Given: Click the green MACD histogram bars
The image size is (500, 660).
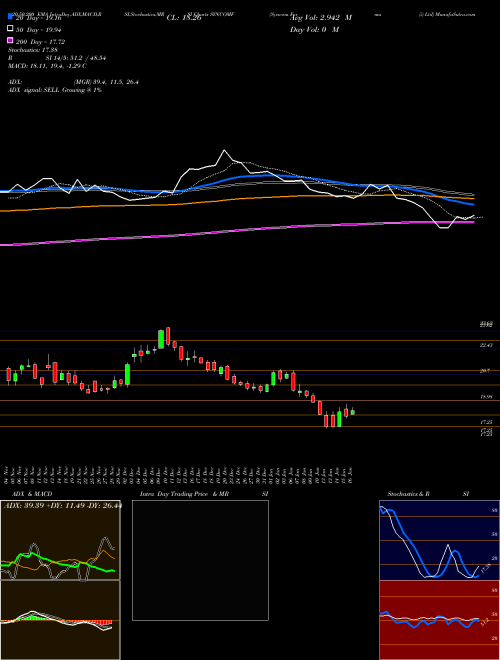Looking at the screenshot, I should pos(35,618).
